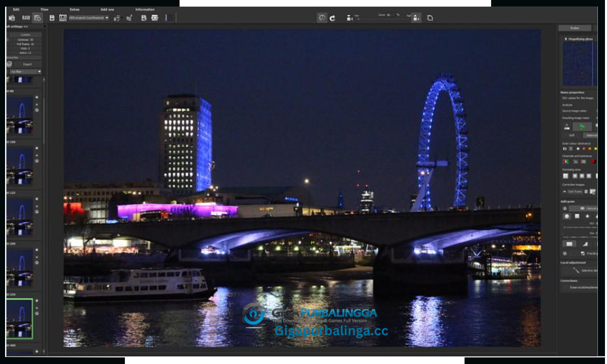Click the Export button in left panel

[x=27, y=64]
